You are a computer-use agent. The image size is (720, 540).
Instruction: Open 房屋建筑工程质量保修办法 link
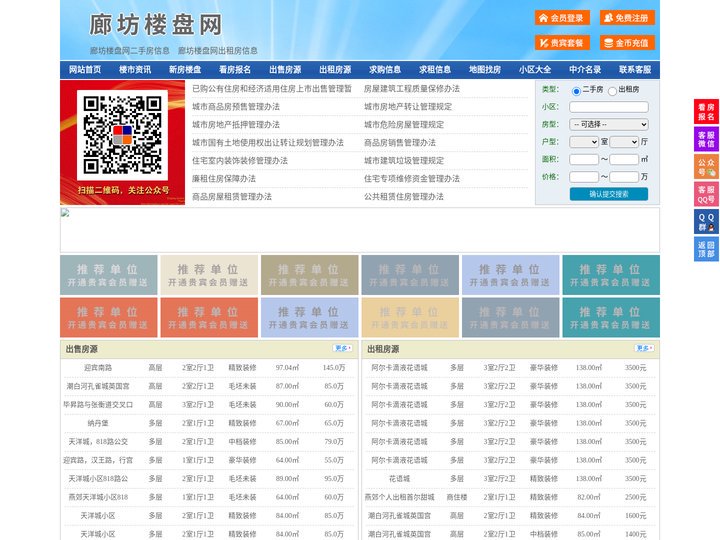pos(412,89)
